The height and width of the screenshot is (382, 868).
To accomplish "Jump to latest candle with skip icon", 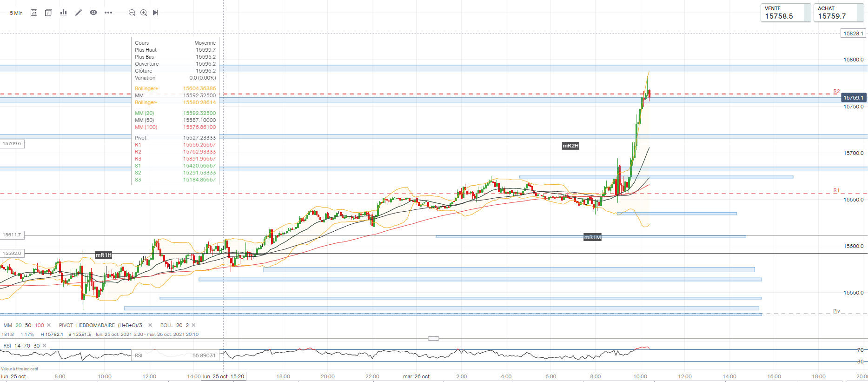I will [155, 13].
